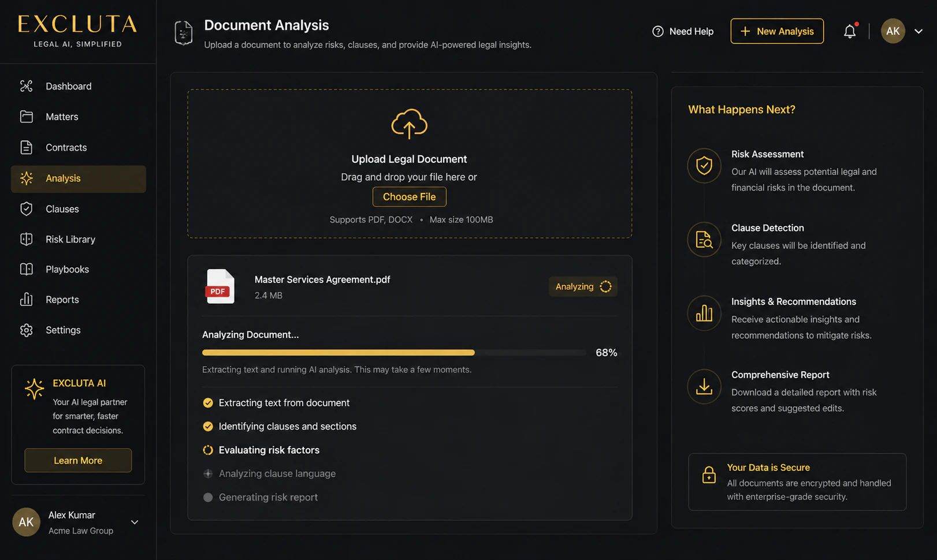The width and height of the screenshot is (937, 560).
Task: Click the Generating risk report status dot
Action: coord(208,497)
